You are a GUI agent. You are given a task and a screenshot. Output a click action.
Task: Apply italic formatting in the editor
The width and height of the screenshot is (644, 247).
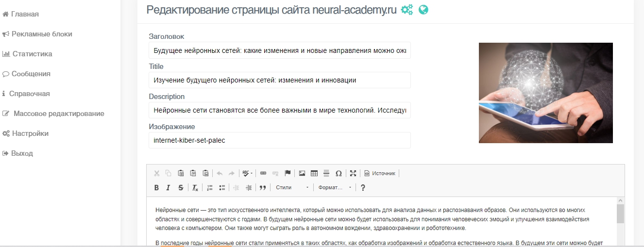[168, 188]
